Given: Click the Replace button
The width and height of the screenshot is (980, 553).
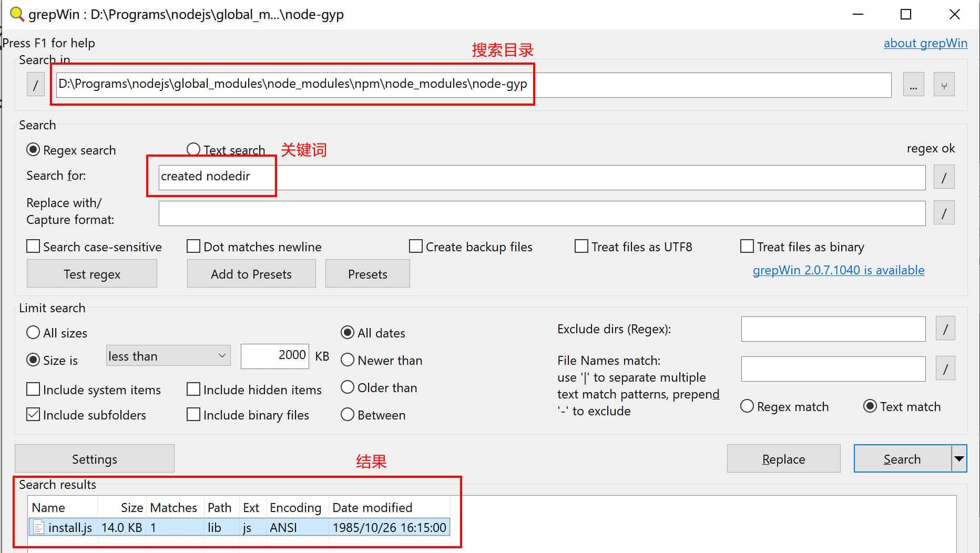Looking at the screenshot, I should click(x=783, y=459).
